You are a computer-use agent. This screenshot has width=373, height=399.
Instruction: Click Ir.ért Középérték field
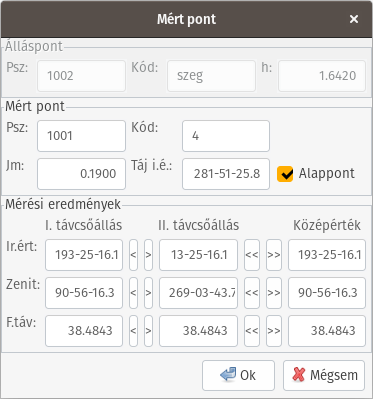(327, 255)
